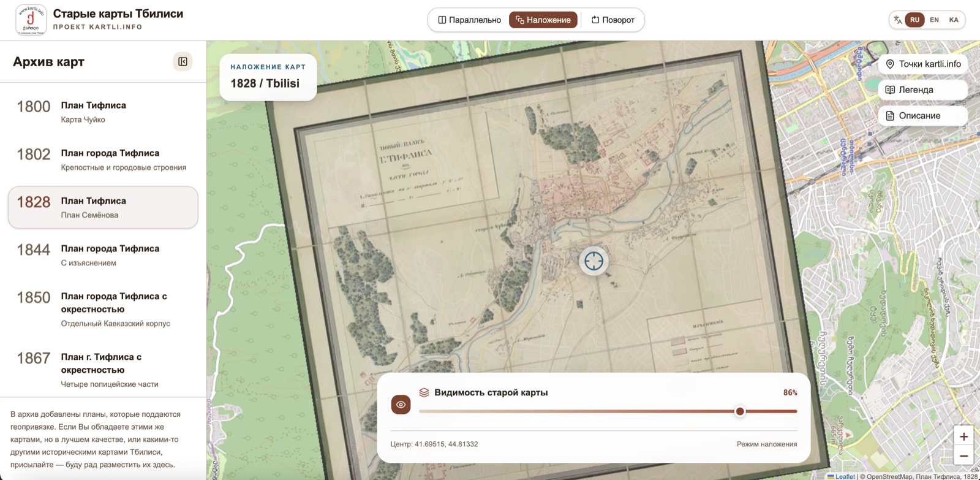Click the Архив карт heading

[x=48, y=61]
